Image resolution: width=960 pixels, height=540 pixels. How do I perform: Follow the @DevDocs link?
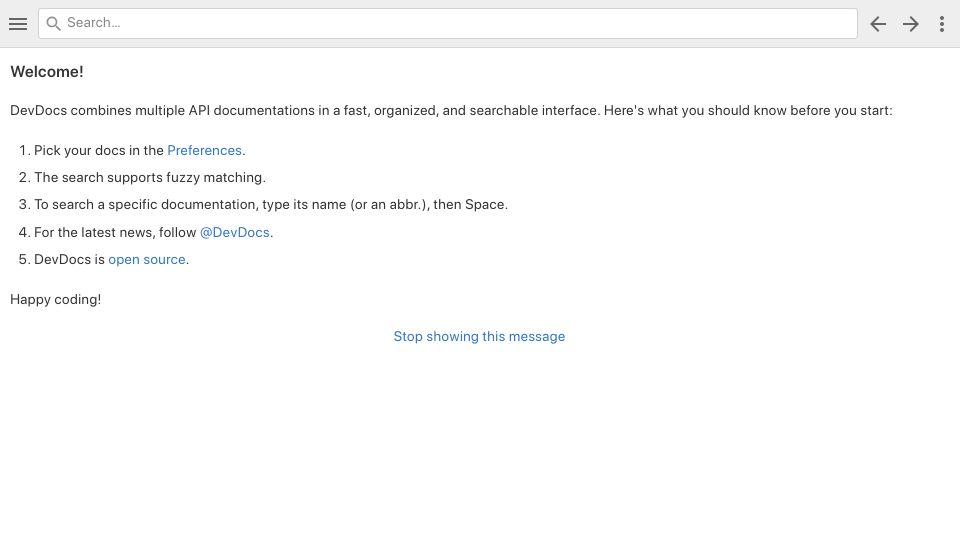coord(234,232)
